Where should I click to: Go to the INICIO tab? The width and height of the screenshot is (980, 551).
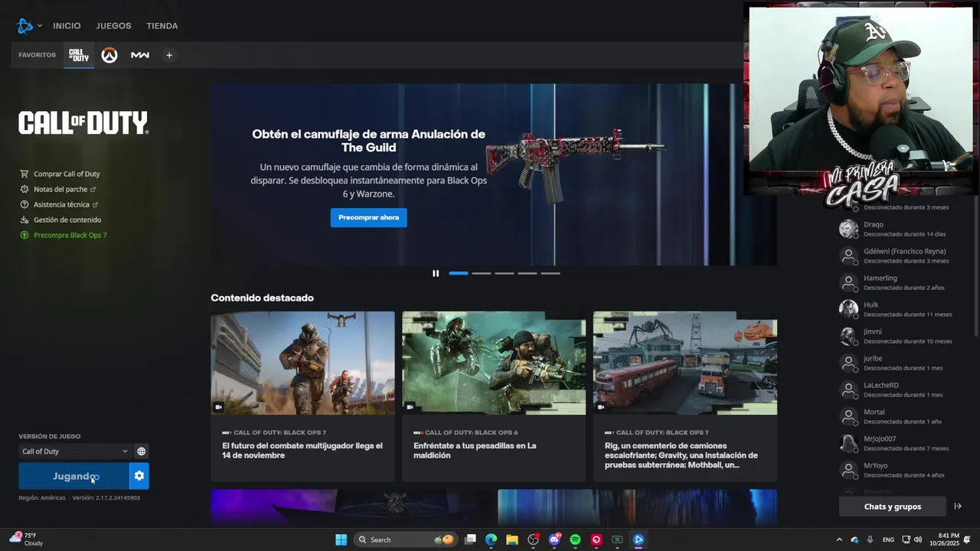click(67, 26)
